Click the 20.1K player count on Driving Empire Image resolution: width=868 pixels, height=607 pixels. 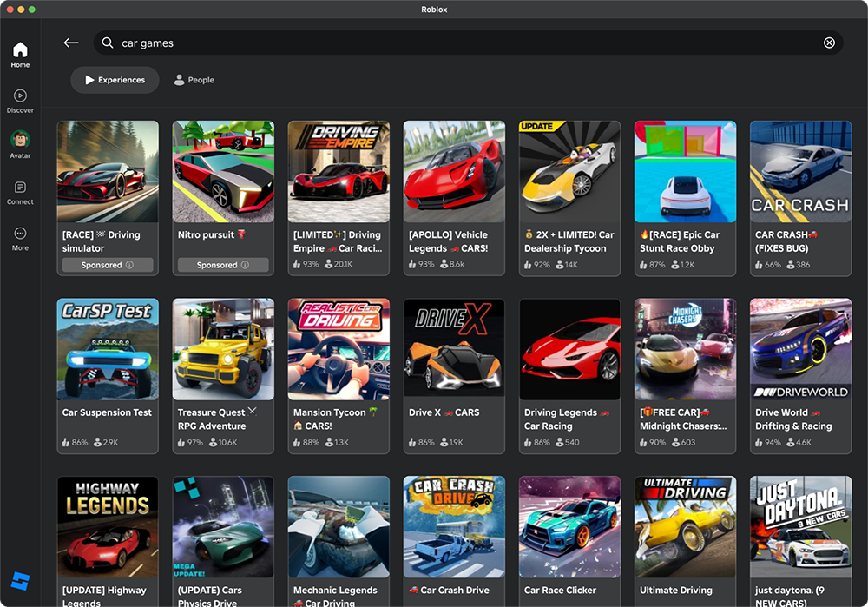[x=339, y=265]
